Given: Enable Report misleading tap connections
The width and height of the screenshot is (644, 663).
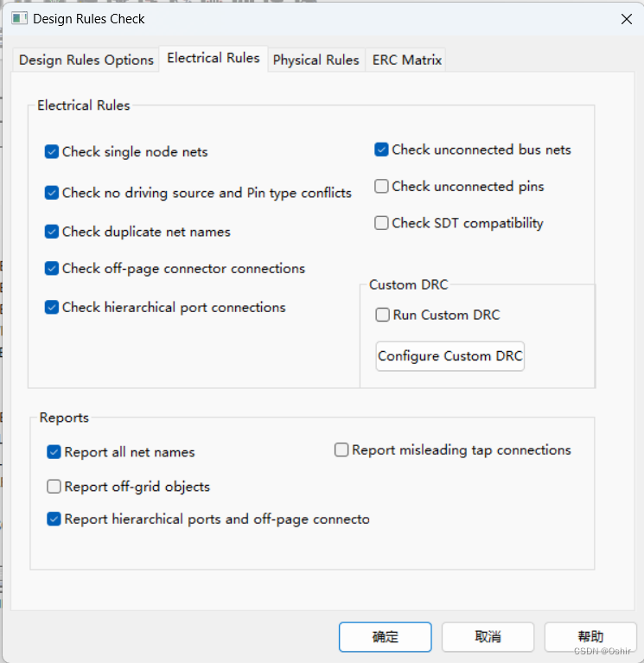Looking at the screenshot, I should pos(341,450).
